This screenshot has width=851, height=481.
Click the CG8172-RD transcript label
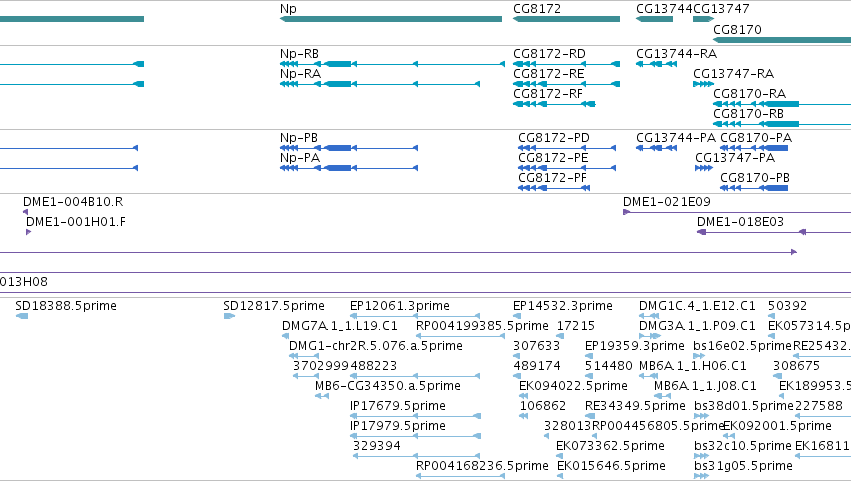click(549, 54)
